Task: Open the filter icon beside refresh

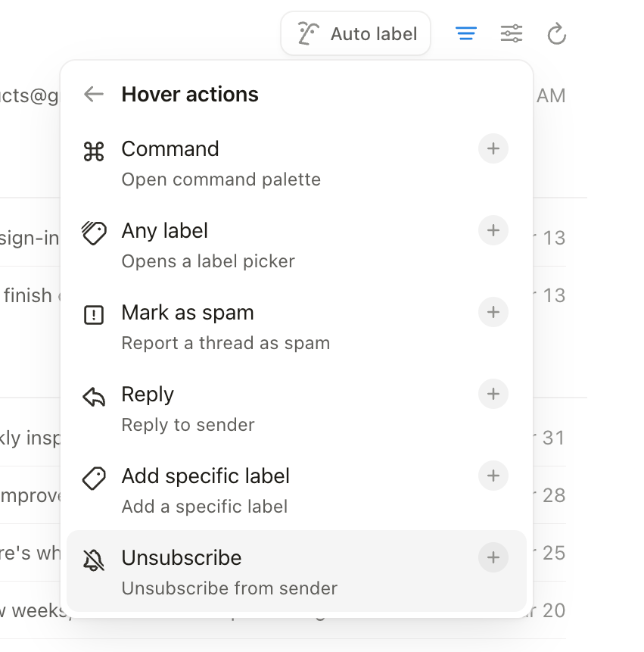Action: click(x=466, y=33)
